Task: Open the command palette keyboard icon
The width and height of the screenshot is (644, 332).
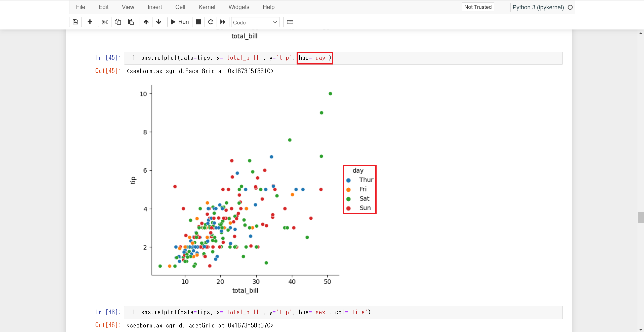Action: click(x=290, y=22)
